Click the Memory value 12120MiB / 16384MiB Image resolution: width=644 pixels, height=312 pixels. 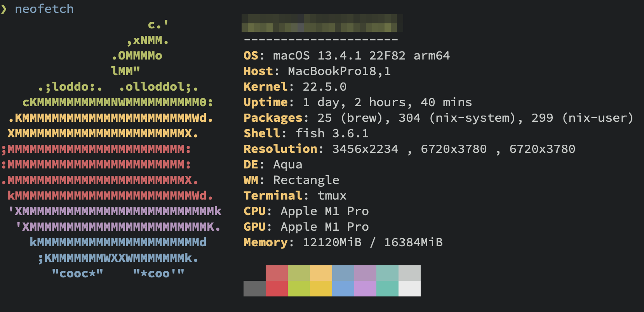(x=372, y=242)
